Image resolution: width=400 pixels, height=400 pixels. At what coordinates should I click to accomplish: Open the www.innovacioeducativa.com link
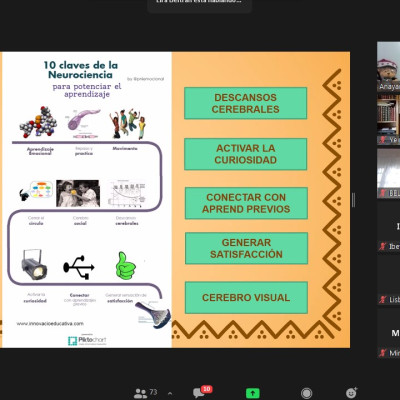point(50,323)
